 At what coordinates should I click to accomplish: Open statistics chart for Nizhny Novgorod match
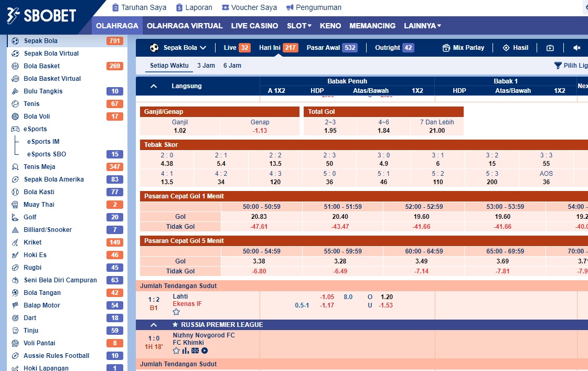pyautogui.click(x=186, y=351)
